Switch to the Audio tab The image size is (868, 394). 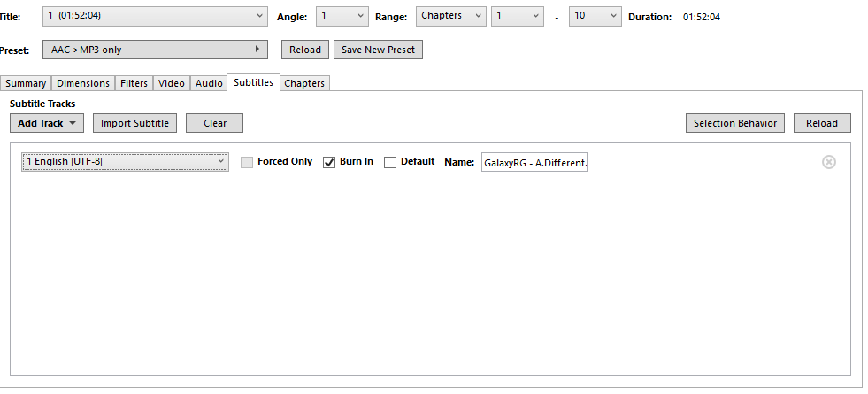pyautogui.click(x=209, y=83)
